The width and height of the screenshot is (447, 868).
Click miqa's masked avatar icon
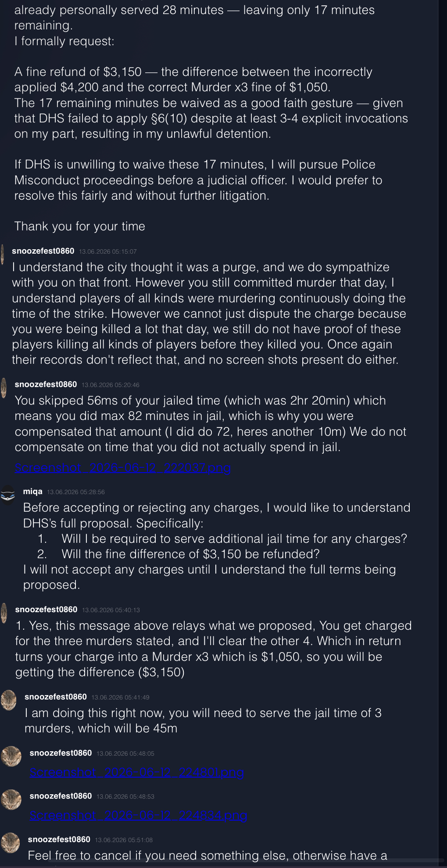pyautogui.click(x=8, y=495)
